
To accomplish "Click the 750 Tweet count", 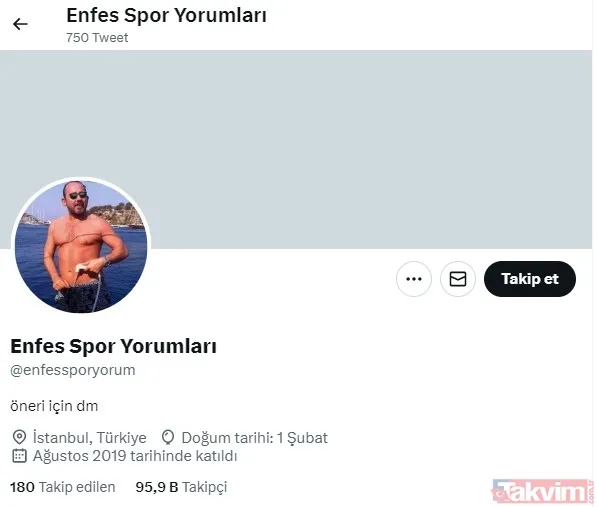I will 97,38.
